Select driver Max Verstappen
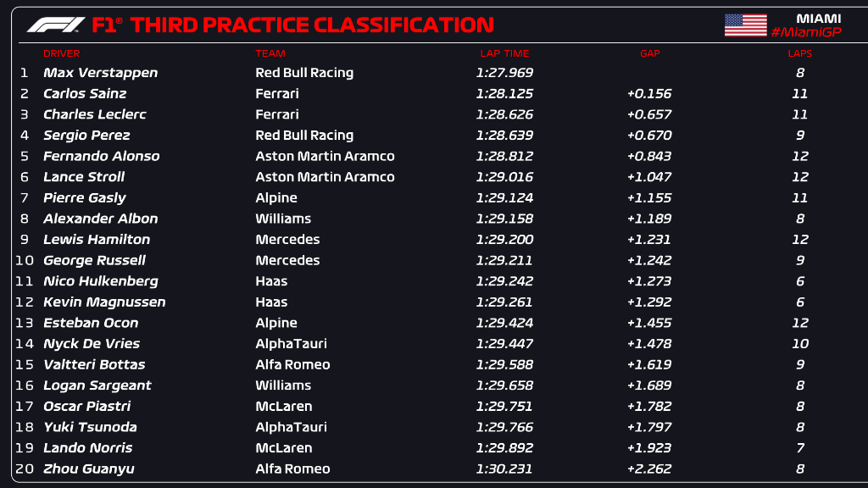Image resolution: width=868 pixels, height=488 pixels. point(100,73)
